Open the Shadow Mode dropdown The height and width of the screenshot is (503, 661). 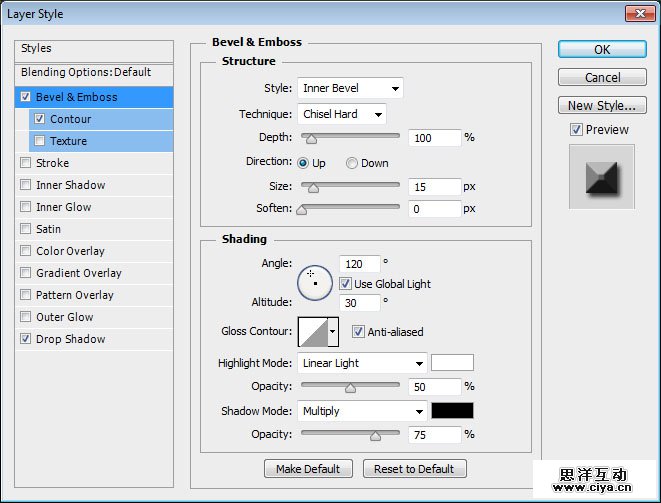362,411
